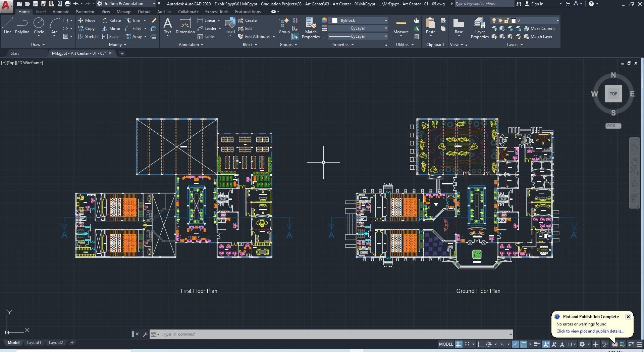Toggle Clean Screen mode
Image resolution: width=644 pixels, height=352 pixels.
coord(631,344)
